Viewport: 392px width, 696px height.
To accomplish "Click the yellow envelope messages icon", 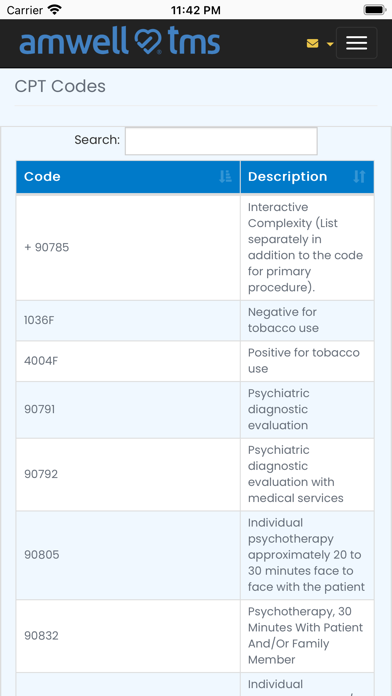I will coord(313,44).
